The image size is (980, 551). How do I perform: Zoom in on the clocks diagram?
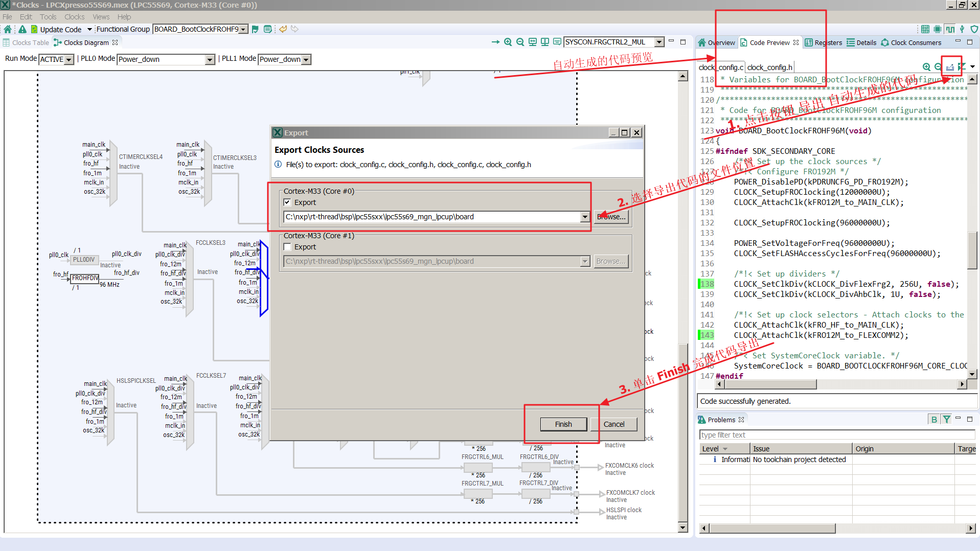tap(508, 42)
